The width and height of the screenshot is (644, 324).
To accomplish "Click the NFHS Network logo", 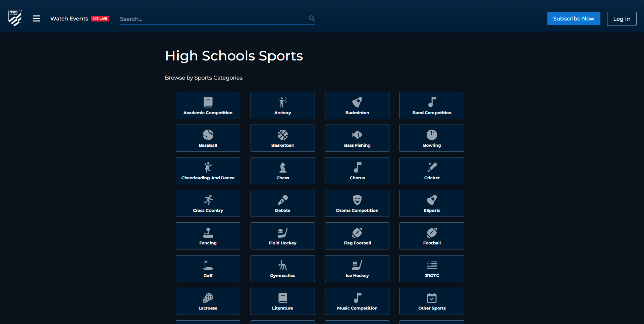I will [15, 18].
